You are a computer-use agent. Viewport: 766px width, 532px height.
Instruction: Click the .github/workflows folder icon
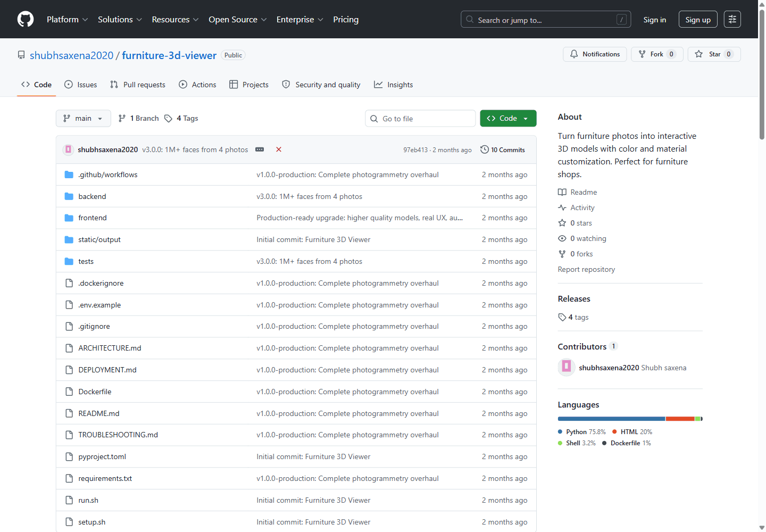69,174
